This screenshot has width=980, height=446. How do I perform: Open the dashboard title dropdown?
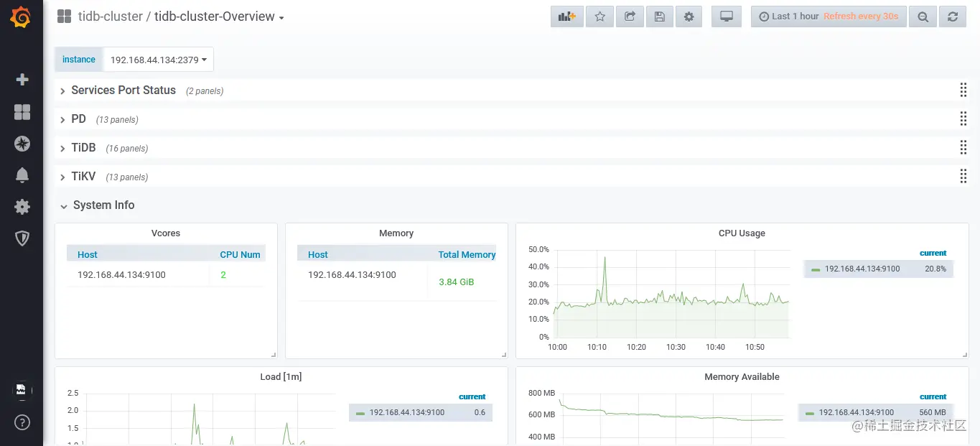tap(219, 17)
